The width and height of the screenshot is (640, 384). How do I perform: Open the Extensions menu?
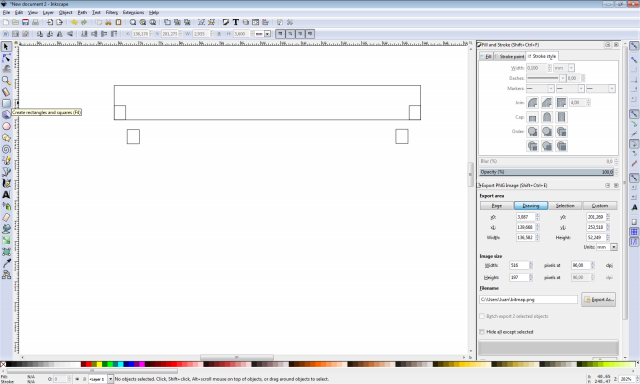(x=133, y=13)
